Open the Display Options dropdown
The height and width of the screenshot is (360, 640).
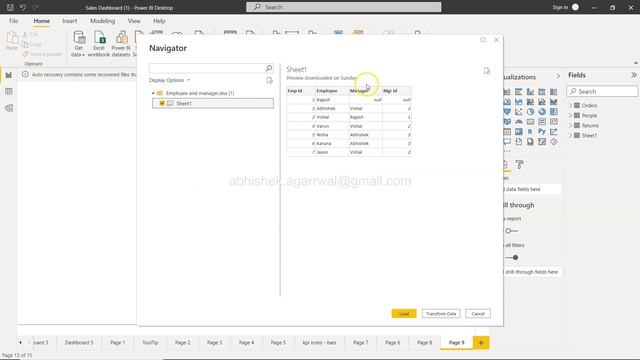pyautogui.click(x=169, y=80)
